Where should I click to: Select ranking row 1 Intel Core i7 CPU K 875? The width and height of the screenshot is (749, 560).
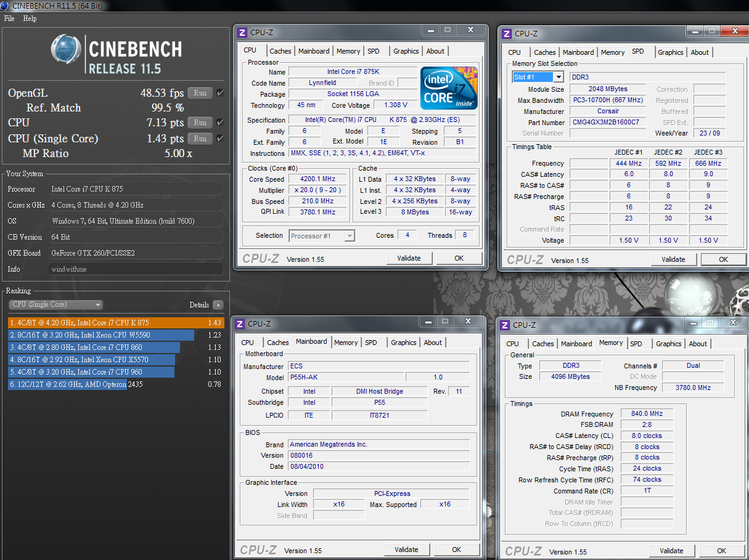click(115, 323)
